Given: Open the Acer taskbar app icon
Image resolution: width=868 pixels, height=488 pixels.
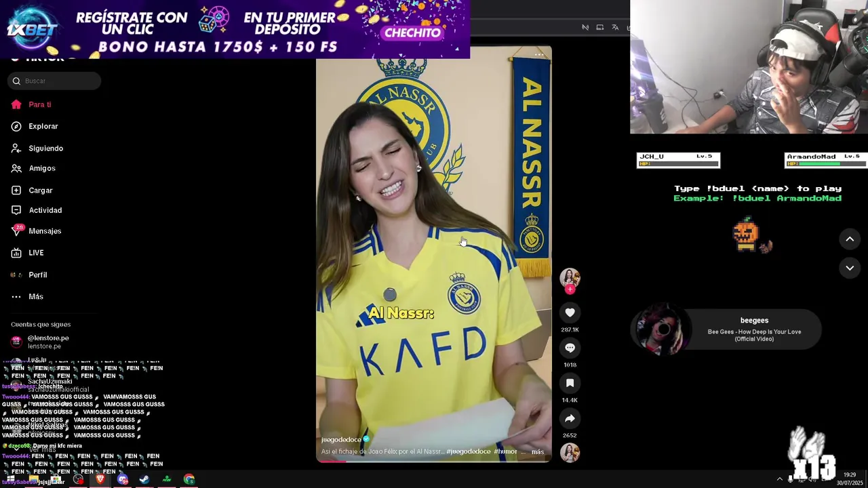Looking at the screenshot, I should pos(167,479).
